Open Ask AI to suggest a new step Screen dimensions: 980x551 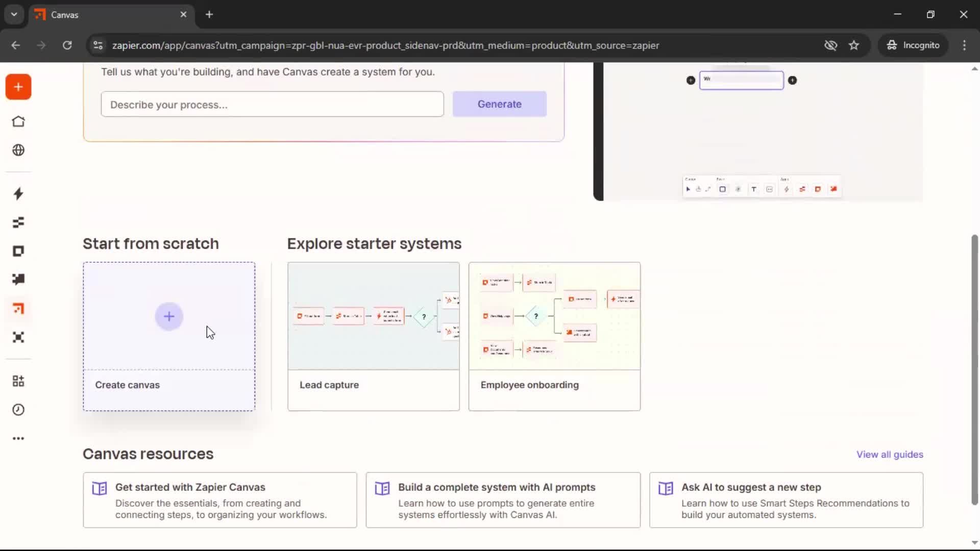786,500
